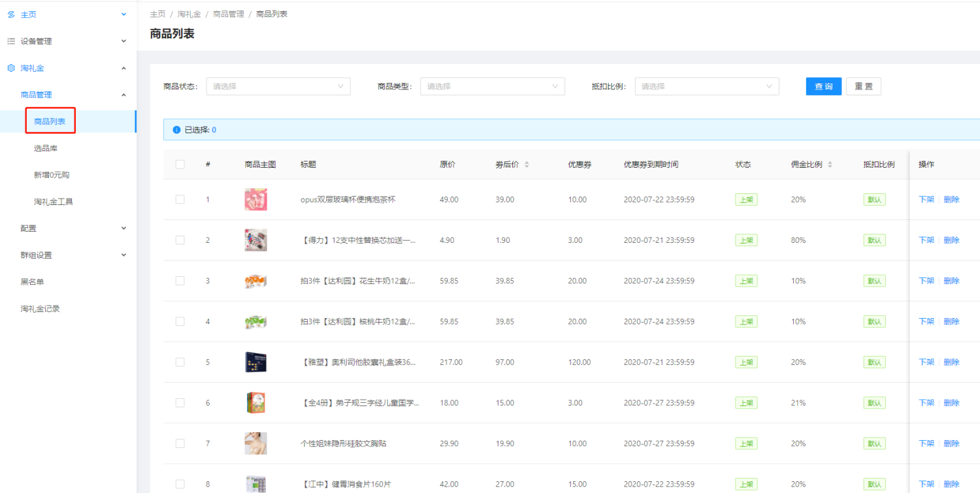Viewport: 980px width, 493px height.
Task: Click 主页 in the breadcrumb
Action: [157, 14]
